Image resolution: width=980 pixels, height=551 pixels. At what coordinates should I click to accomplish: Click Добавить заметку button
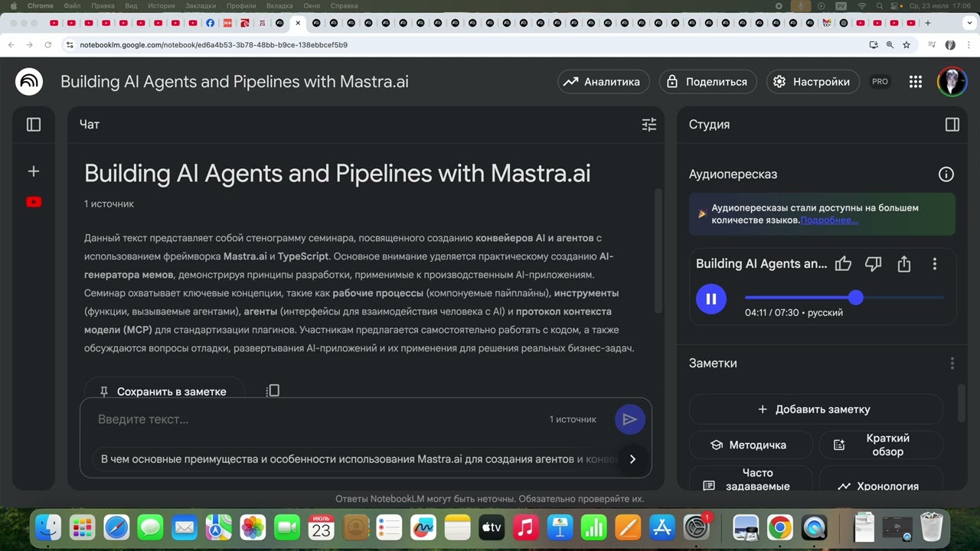(x=815, y=409)
